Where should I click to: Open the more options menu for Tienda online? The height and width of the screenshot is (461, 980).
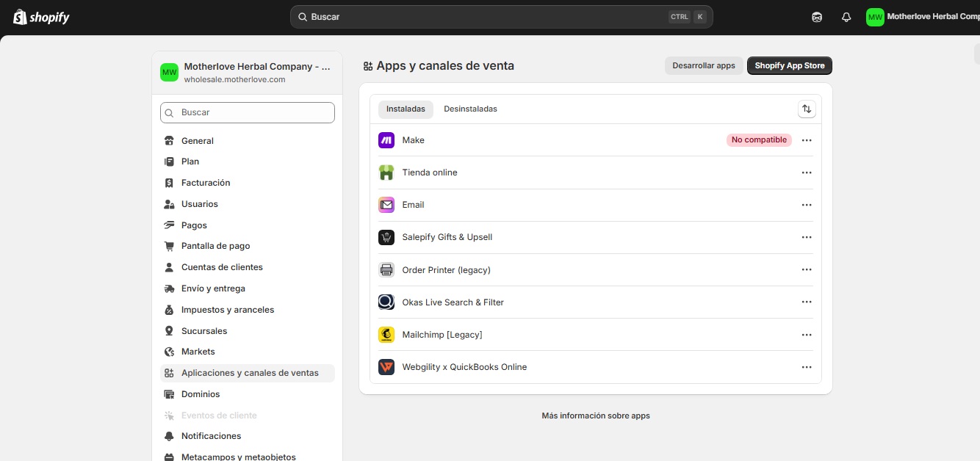click(807, 173)
